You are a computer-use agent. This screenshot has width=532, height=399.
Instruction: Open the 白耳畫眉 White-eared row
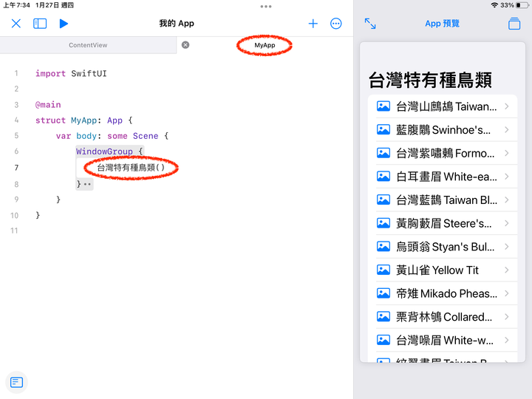pos(443,177)
